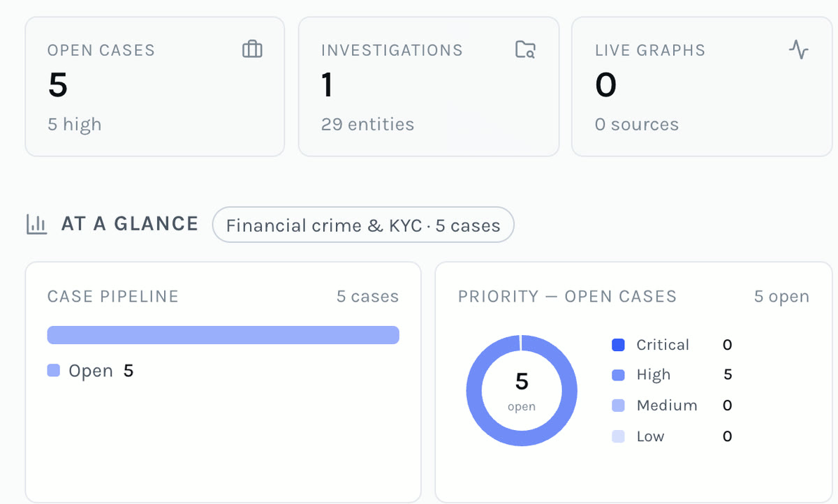The image size is (838, 504).
Task: Click the count 0 next to Critical legend
Action: click(x=728, y=345)
